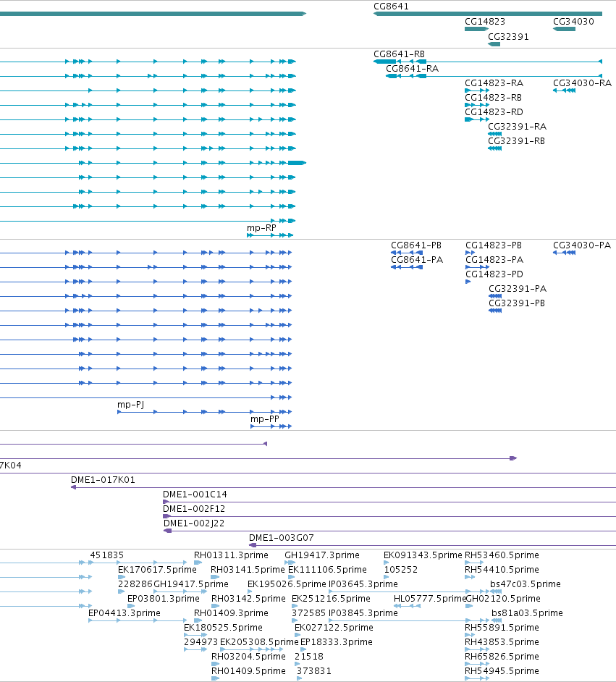Select transcript label CG14823-RB
This screenshot has height=682, width=616.
pos(493,98)
